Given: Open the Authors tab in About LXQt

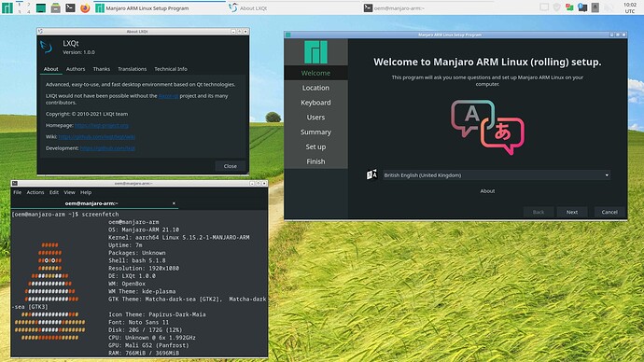Looking at the screenshot, I should click(76, 69).
